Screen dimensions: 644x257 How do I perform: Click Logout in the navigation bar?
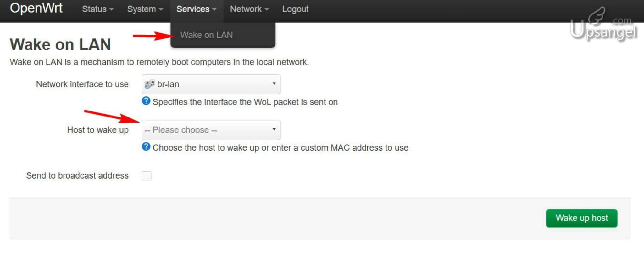point(295,9)
